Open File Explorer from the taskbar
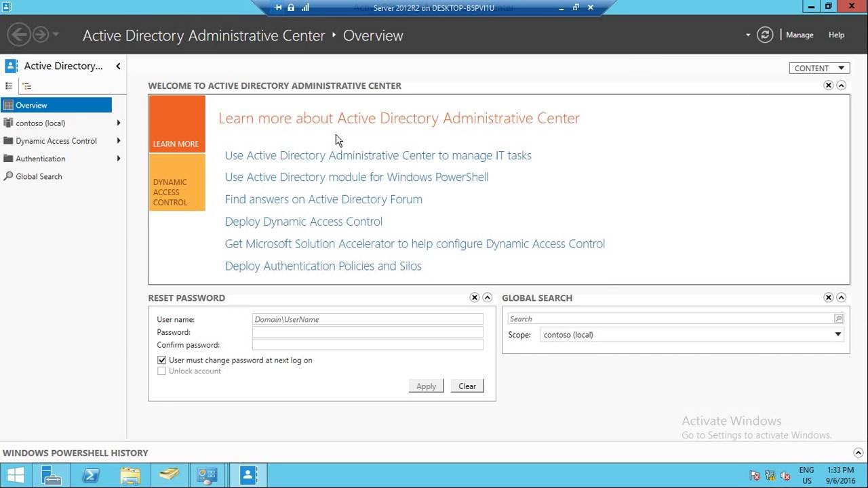The image size is (868, 488). coord(130,475)
